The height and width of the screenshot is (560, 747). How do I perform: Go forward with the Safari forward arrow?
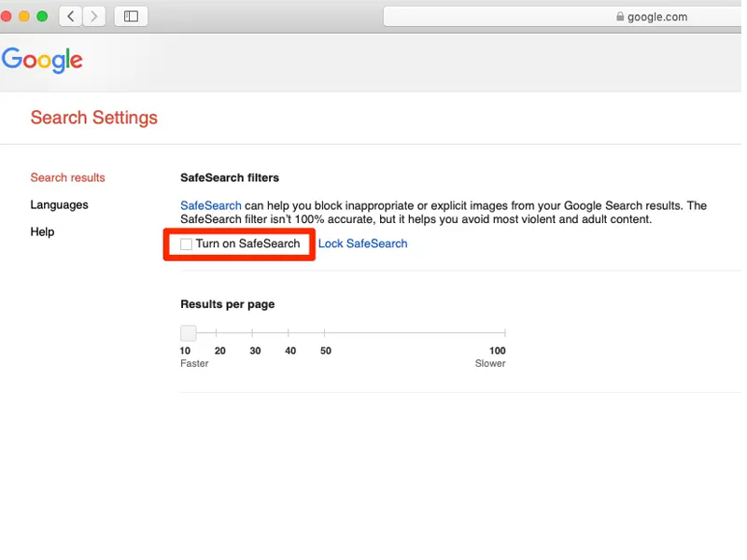[94, 17]
